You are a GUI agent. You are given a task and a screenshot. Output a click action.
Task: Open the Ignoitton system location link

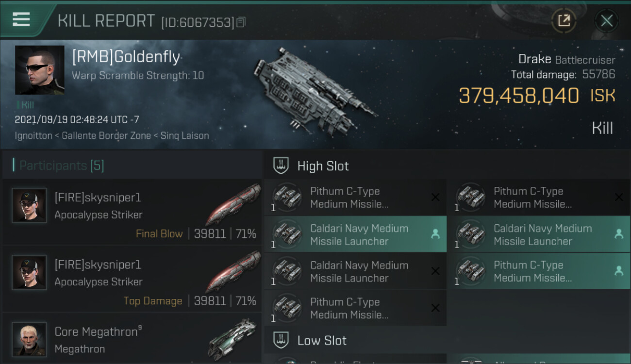pyautogui.click(x=33, y=135)
